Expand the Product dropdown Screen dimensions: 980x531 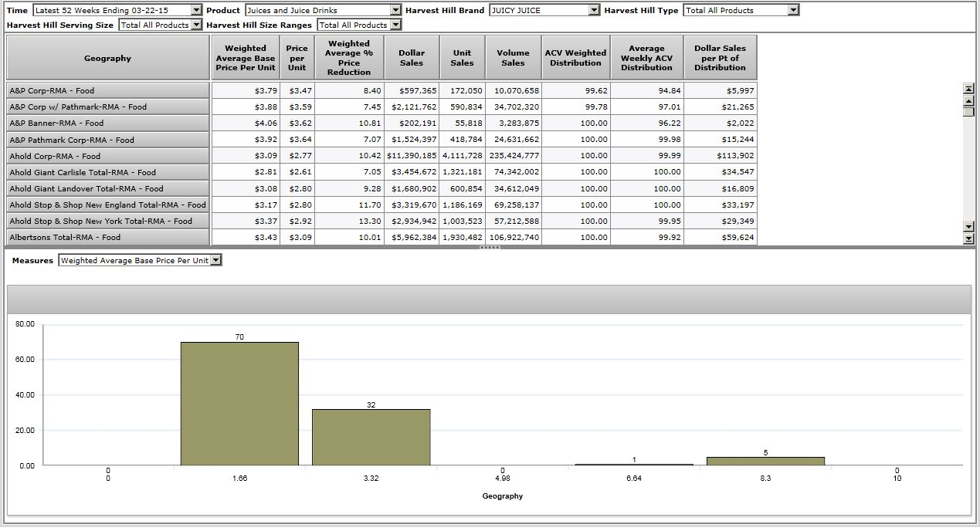(x=395, y=10)
